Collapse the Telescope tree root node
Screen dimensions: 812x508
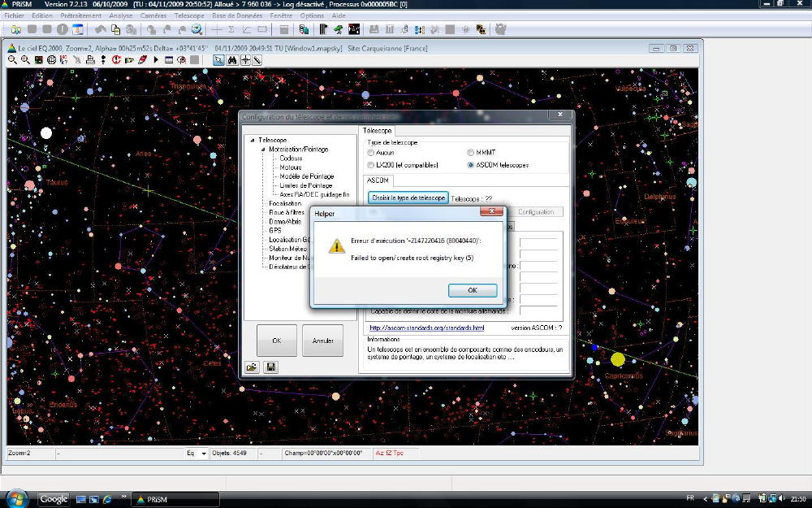253,141
